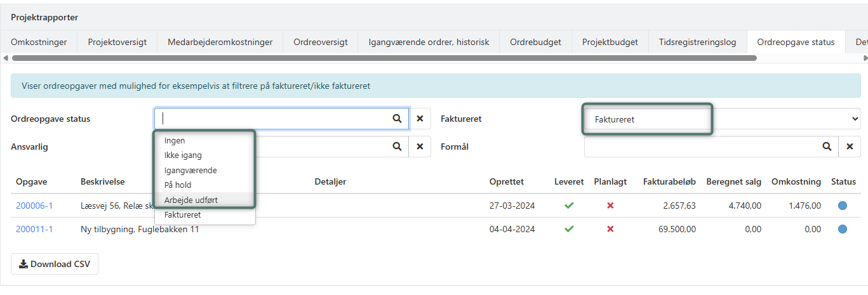Click search icon in Formål field
868x295 pixels.
click(x=827, y=147)
